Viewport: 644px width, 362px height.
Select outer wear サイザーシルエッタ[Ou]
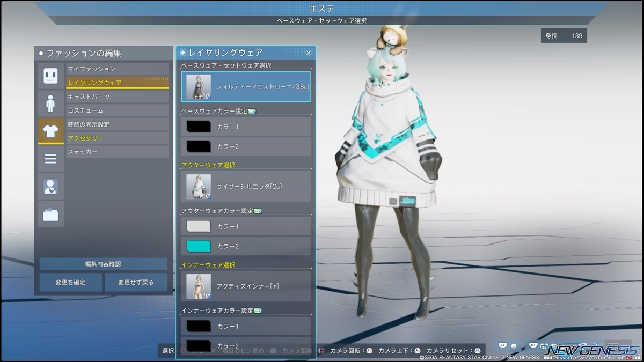pyautogui.click(x=246, y=186)
